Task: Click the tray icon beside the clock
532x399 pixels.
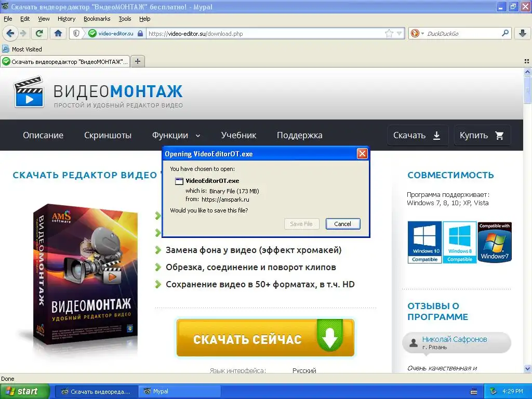Action: click(x=494, y=392)
